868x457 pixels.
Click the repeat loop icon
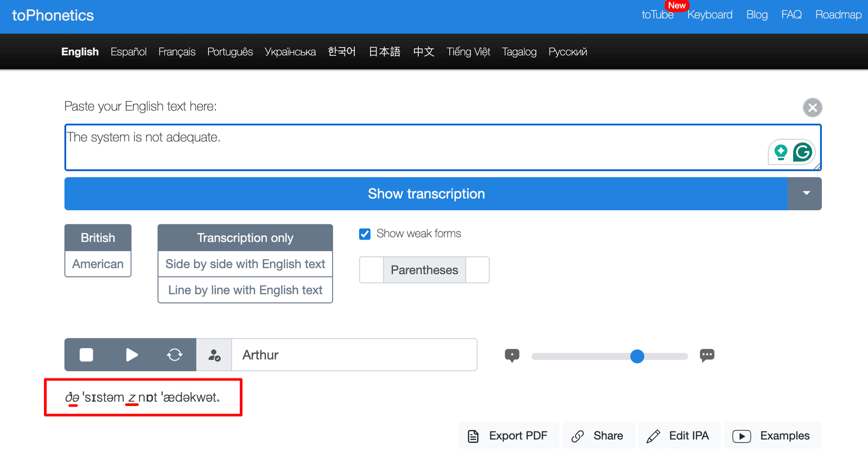(x=174, y=355)
